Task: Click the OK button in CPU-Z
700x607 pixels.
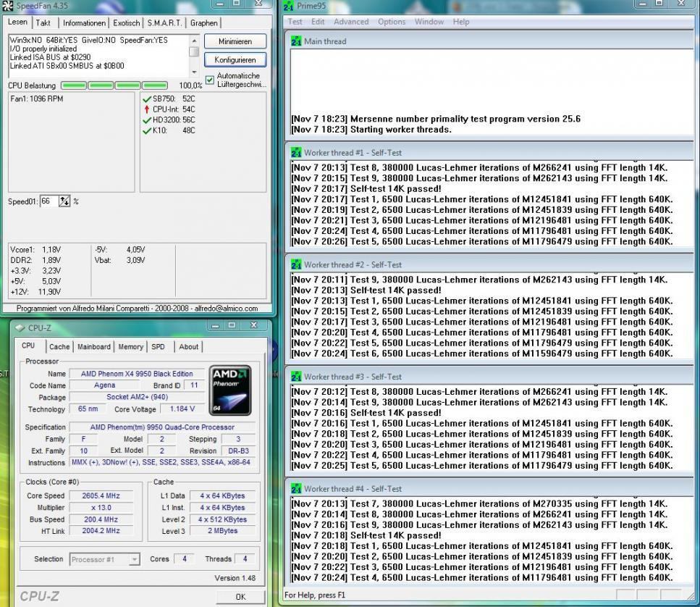Action: coord(240,597)
